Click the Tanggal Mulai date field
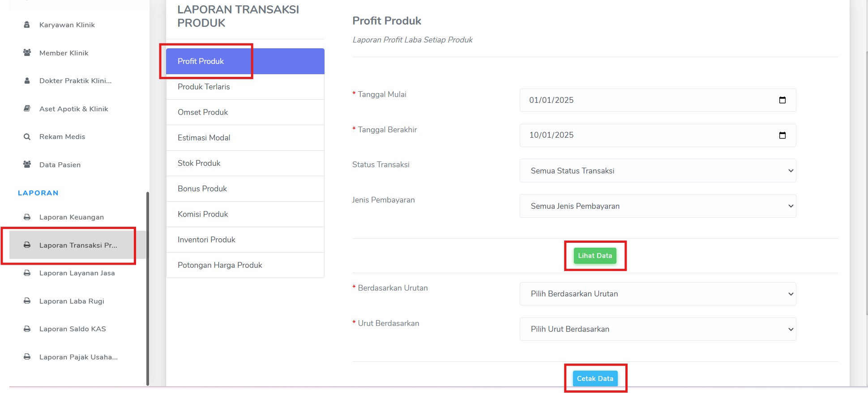 click(x=658, y=100)
